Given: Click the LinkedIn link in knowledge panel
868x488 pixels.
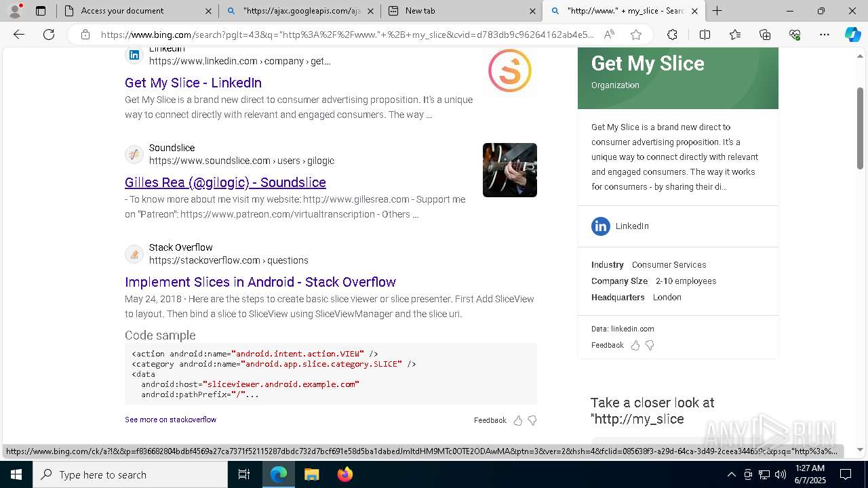Looking at the screenshot, I should [632, 226].
